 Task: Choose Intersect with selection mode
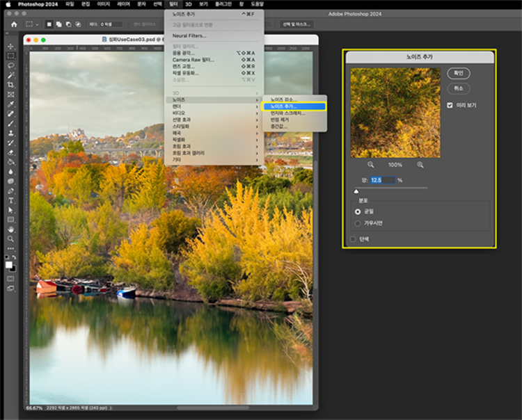(x=78, y=24)
